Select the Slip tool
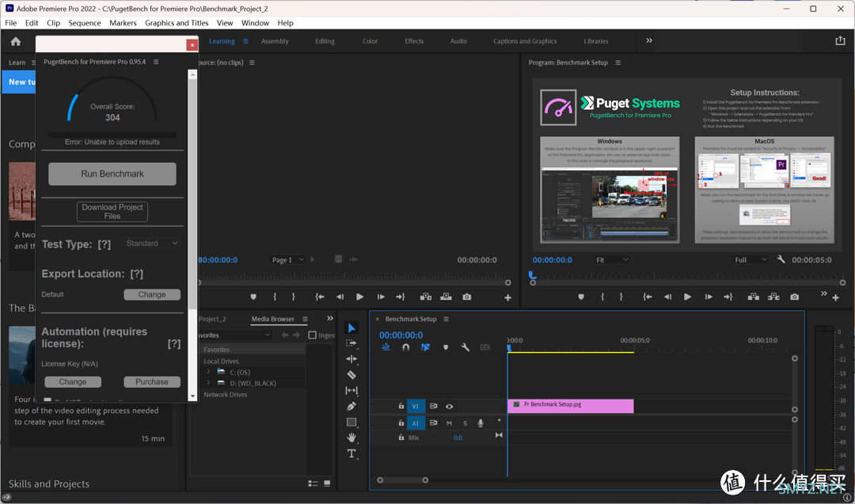 coord(351,391)
